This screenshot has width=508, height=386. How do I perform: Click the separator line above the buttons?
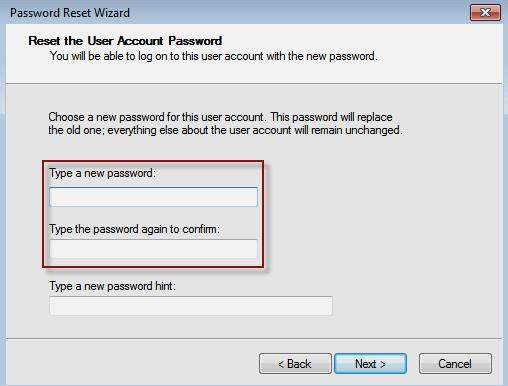[x=254, y=339]
